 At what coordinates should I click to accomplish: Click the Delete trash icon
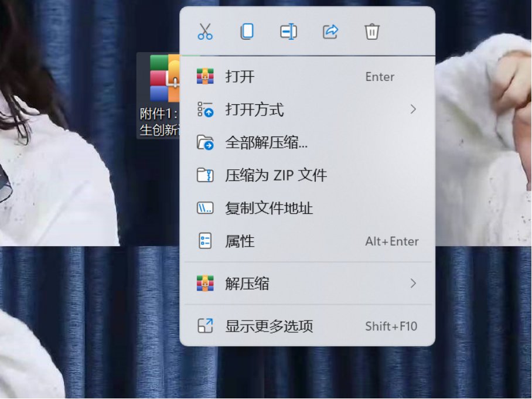click(371, 31)
